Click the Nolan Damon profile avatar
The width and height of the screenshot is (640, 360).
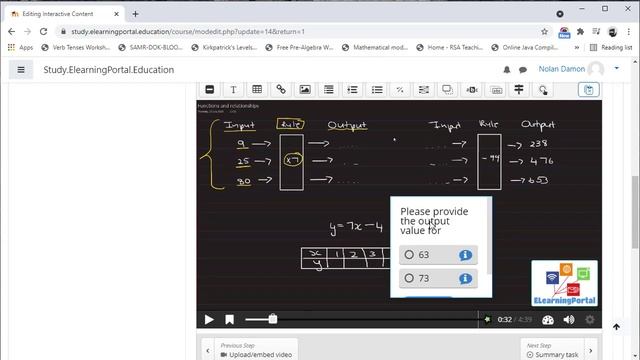596,69
